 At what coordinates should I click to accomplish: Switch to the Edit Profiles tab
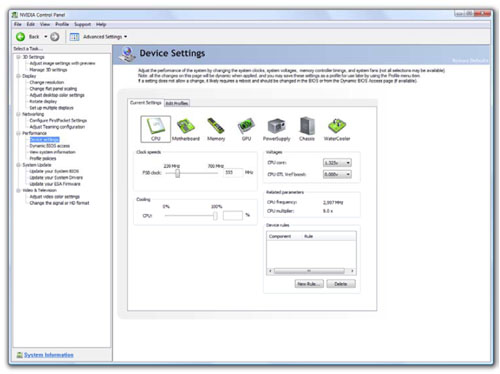point(177,103)
